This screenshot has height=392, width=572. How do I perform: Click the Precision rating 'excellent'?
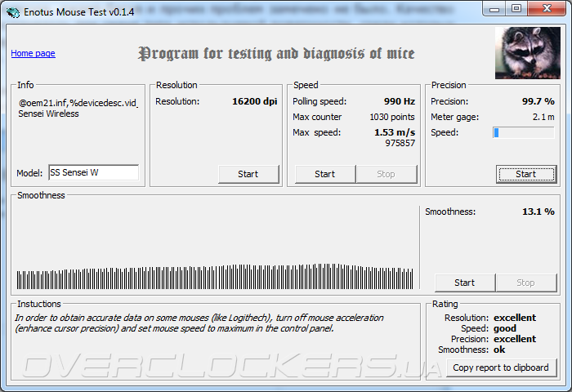515,339
